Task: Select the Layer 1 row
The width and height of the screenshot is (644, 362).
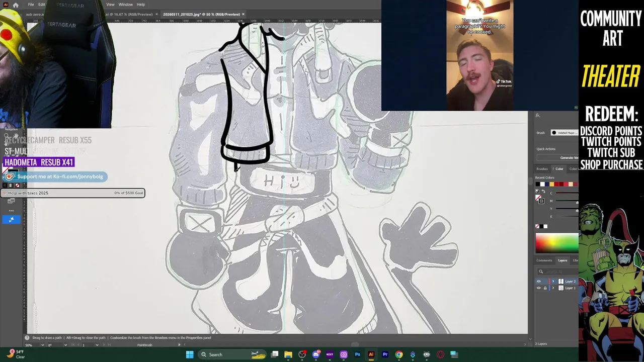Action: click(557, 288)
